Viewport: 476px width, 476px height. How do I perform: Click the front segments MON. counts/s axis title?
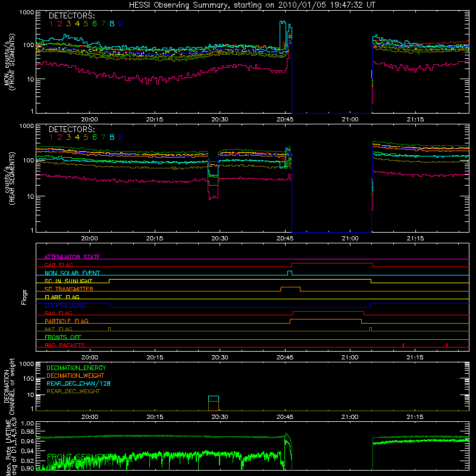click(x=9, y=62)
